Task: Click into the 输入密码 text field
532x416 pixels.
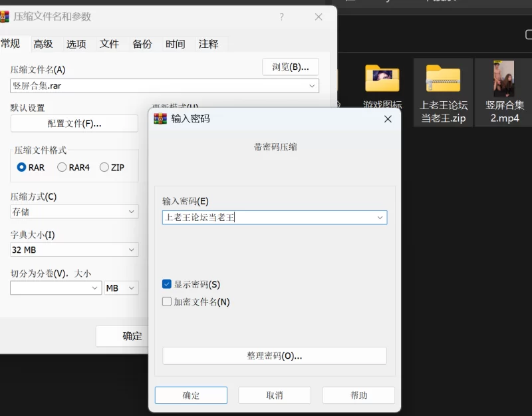Action: coord(266,218)
